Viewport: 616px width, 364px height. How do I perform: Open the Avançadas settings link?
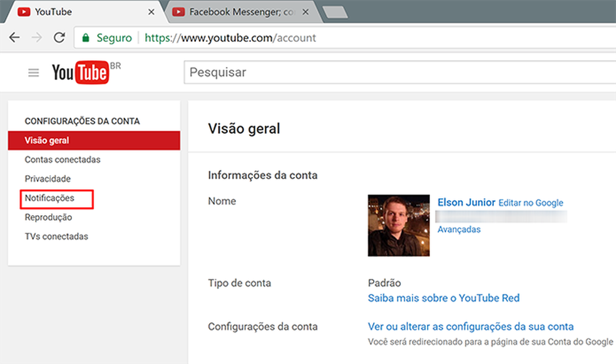tap(459, 229)
